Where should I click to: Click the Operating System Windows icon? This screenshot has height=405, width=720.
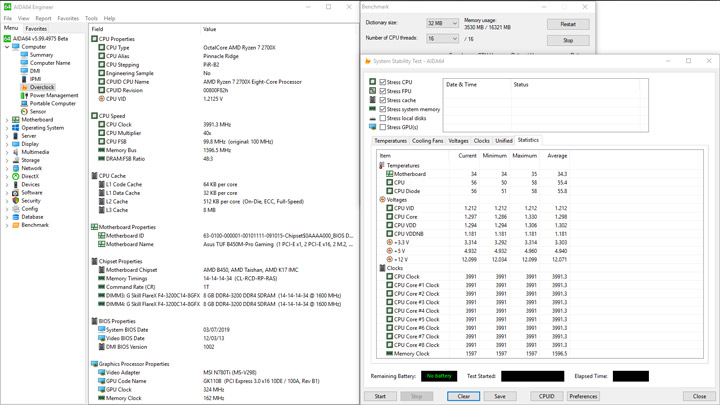[x=16, y=128]
